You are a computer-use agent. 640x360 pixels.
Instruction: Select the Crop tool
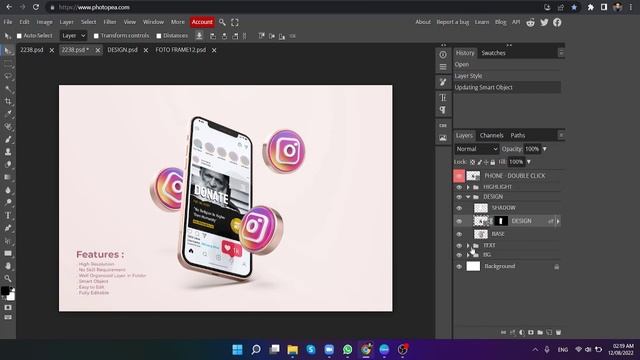(x=8, y=101)
